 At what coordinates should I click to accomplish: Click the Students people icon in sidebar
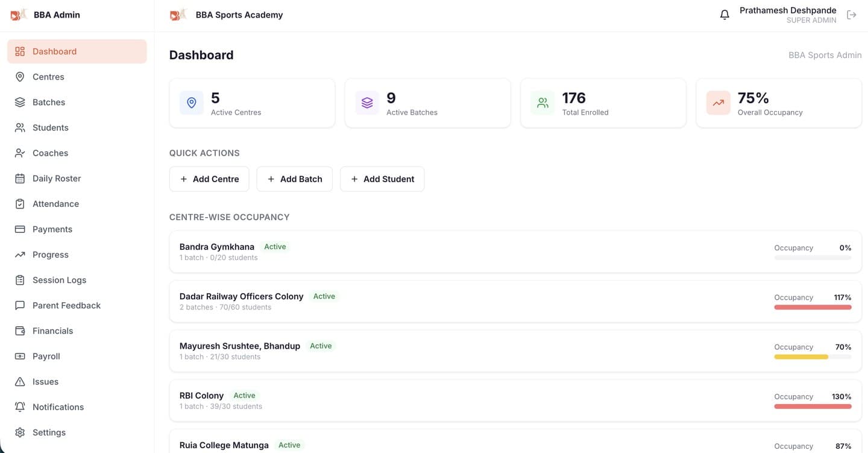point(20,127)
